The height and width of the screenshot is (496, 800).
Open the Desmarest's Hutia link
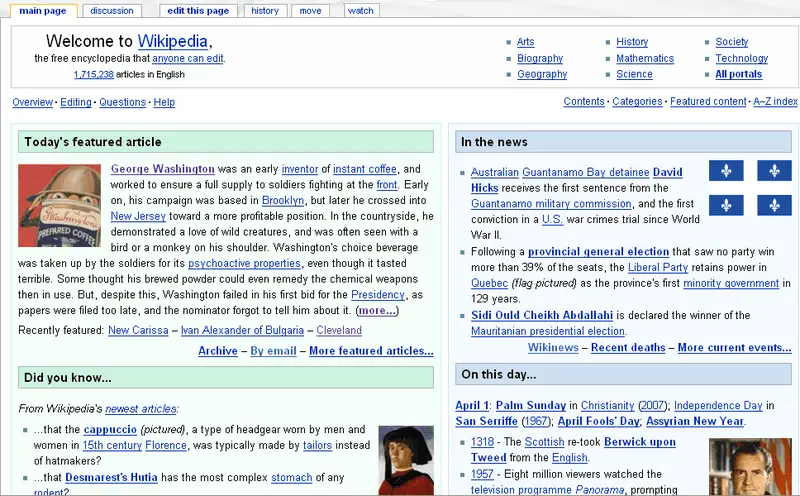[111, 478]
